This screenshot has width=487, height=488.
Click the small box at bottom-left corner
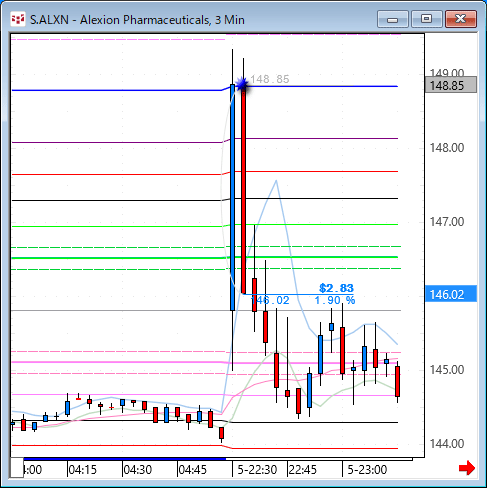pos(17,468)
